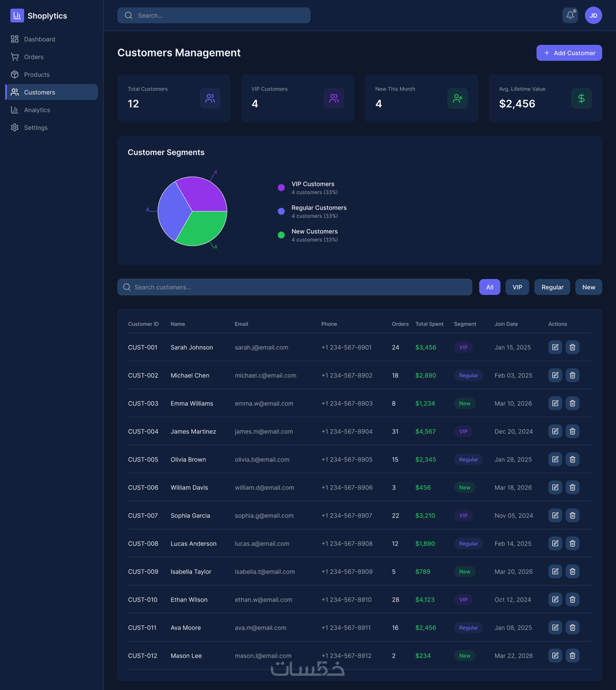The width and height of the screenshot is (616, 690).
Task: Click phone +1 234-567-8906
Action: click(x=347, y=488)
